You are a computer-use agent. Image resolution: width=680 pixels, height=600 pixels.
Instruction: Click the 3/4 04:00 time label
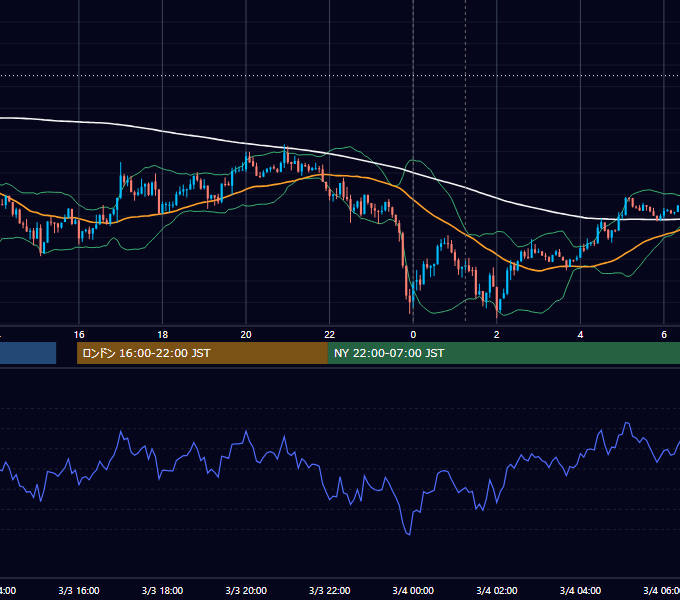(x=580, y=590)
